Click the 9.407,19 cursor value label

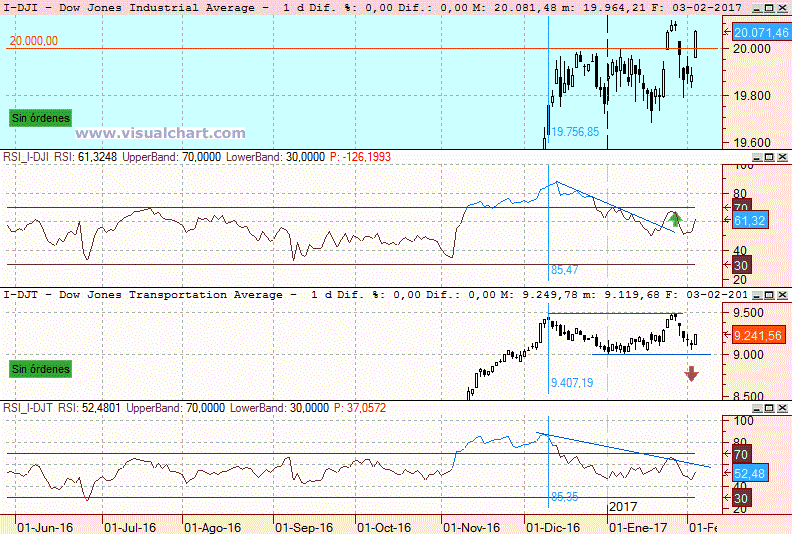coord(572,383)
